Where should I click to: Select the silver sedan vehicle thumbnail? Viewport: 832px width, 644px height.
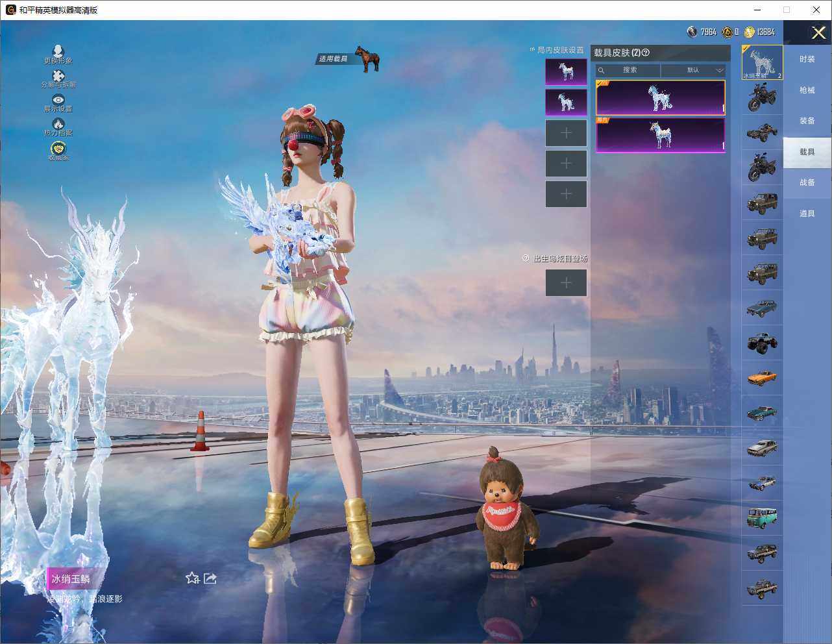[762, 447]
